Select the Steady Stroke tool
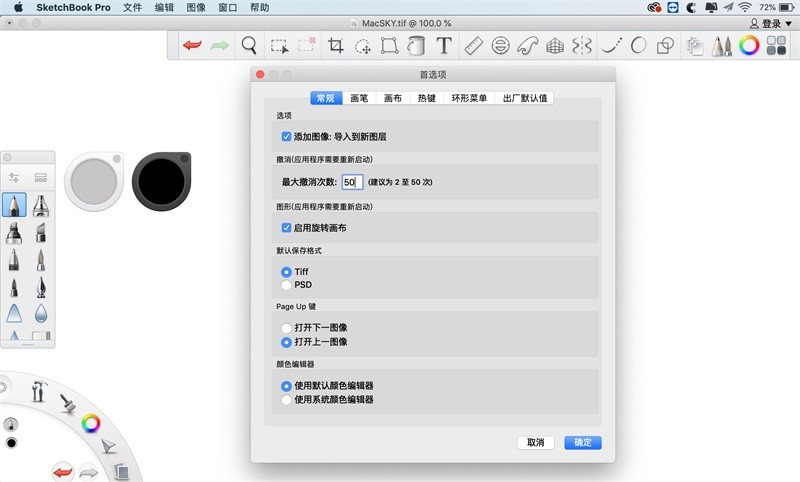 611,45
